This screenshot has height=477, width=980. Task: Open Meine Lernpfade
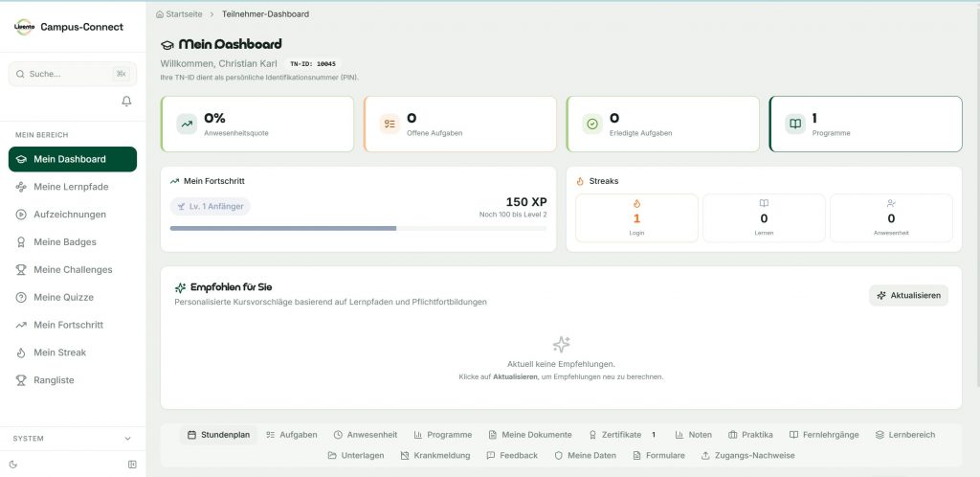pos(73,187)
